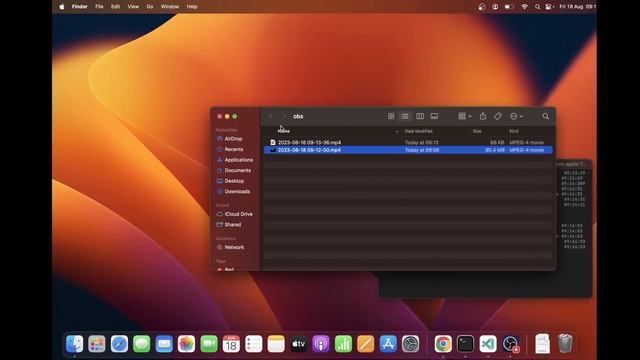Open OBS Studio from the Dock
The image size is (640, 360).
(x=510, y=344)
